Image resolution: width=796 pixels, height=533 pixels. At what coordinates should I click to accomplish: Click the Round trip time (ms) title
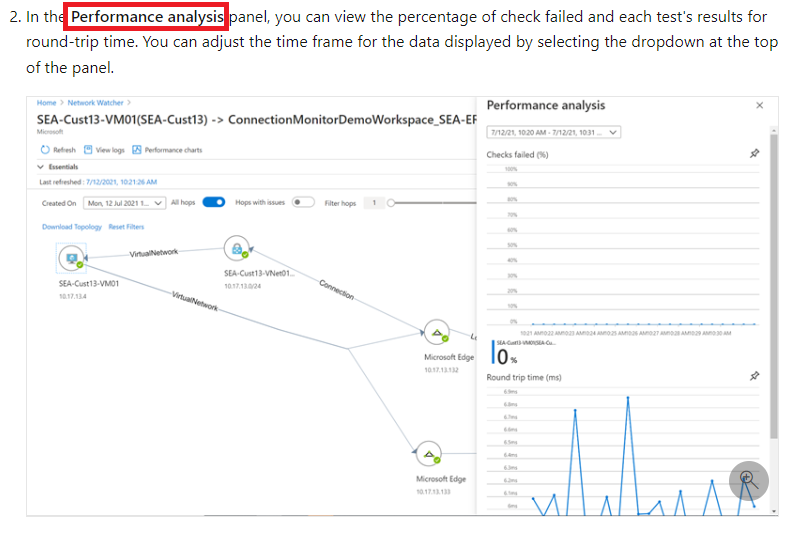524,377
